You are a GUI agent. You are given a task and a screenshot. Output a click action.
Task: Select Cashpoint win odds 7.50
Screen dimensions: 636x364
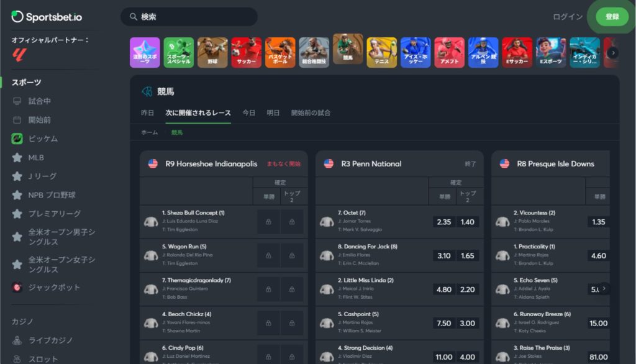tap(443, 323)
